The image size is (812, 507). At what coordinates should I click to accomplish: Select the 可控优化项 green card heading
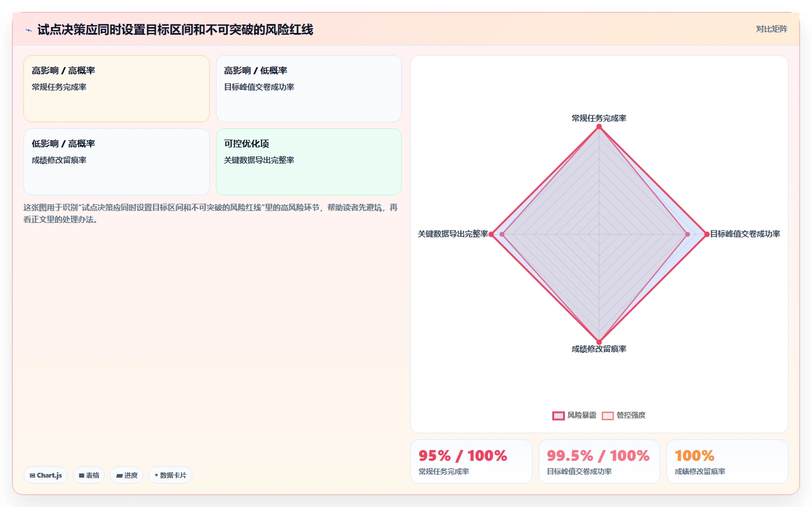[x=246, y=144]
